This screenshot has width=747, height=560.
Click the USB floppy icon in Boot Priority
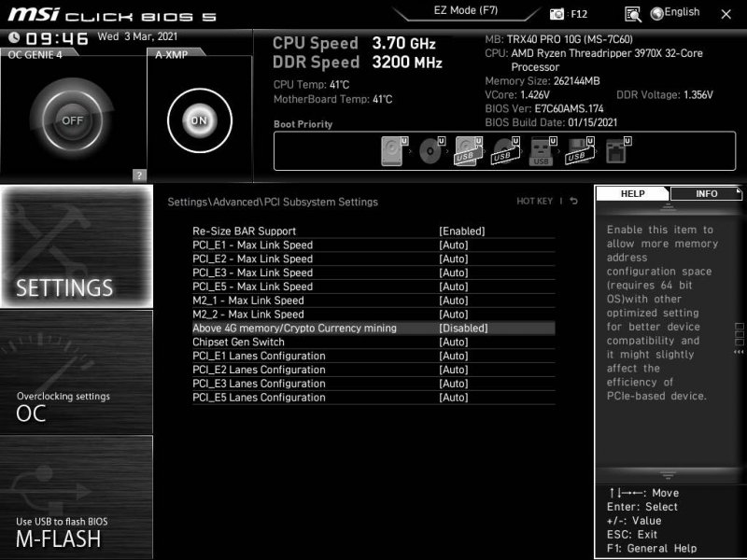click(581, 151)
